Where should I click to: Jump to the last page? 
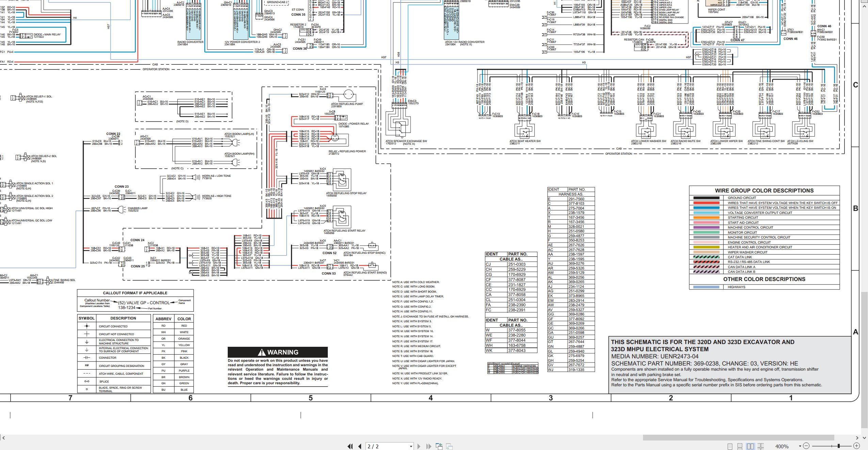pyautogui.click(x=429, y=446)
